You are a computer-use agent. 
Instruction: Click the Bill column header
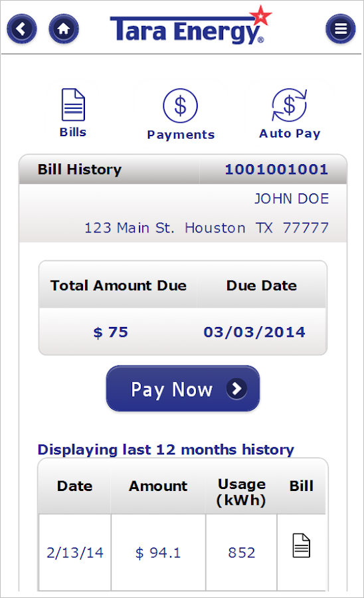tap(301, 486)
